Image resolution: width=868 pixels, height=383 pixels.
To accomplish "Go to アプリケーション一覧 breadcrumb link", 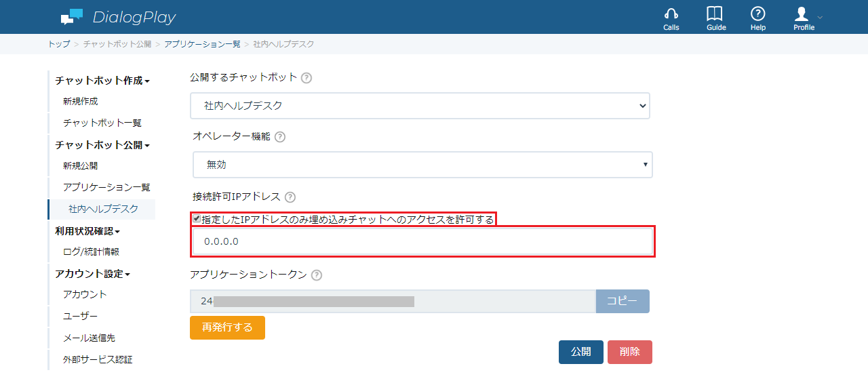I will click(202, 44).
